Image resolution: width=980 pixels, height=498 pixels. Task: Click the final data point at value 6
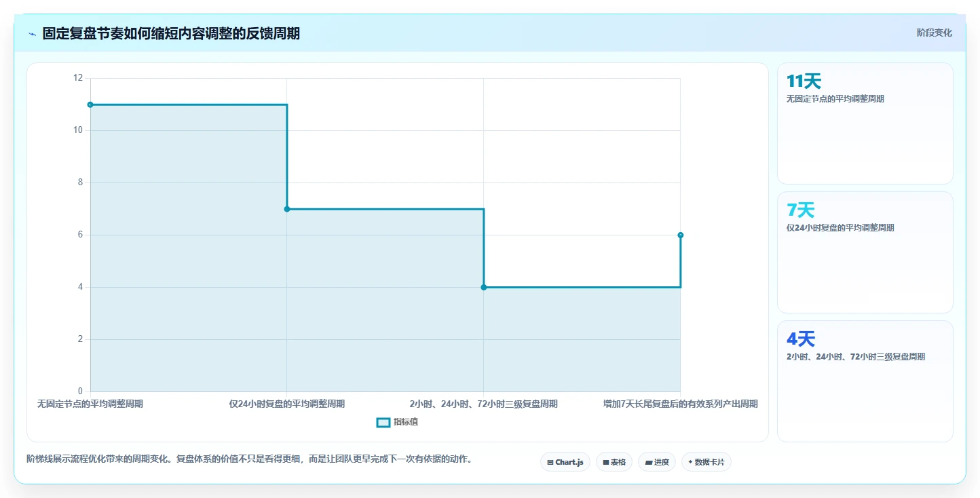point(680,235)
